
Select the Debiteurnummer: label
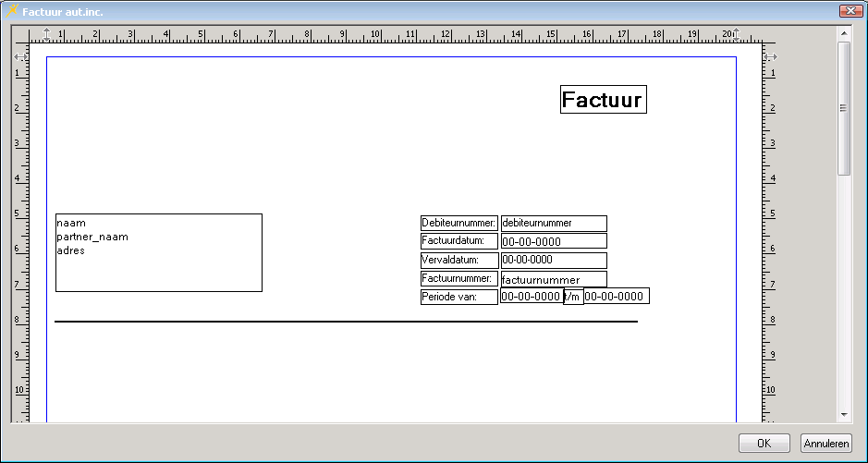click(459, 223)
